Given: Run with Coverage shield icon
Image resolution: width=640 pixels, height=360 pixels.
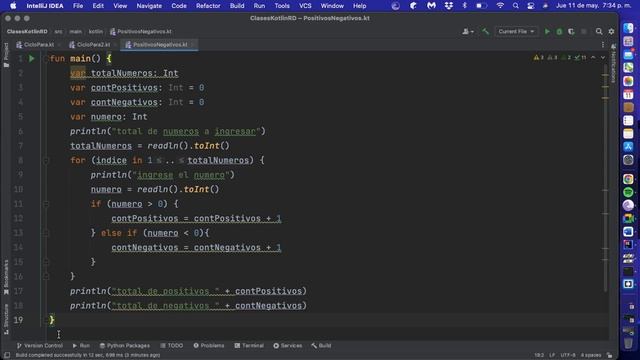Looking at the screenshot, I should 571,31.
